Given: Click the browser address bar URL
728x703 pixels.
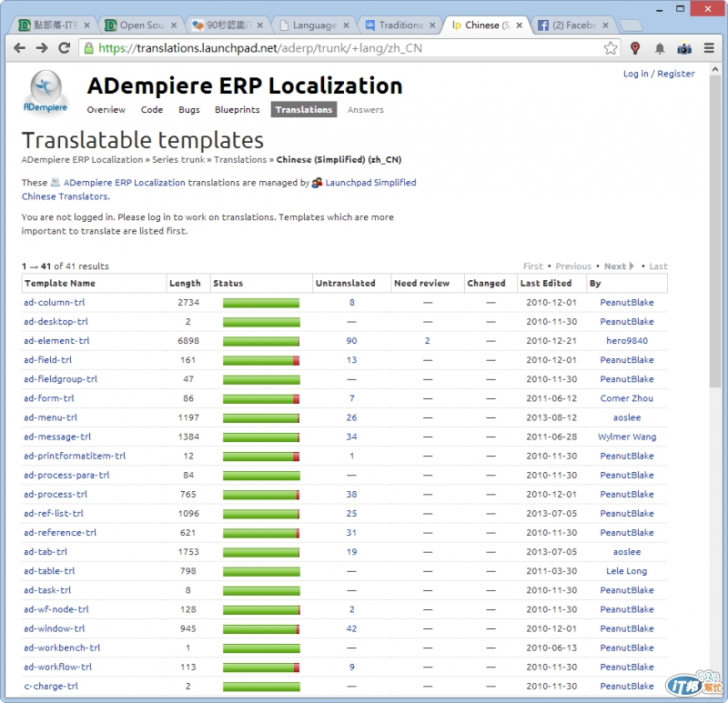Looking at the screenshot, I should pos(260,48).
